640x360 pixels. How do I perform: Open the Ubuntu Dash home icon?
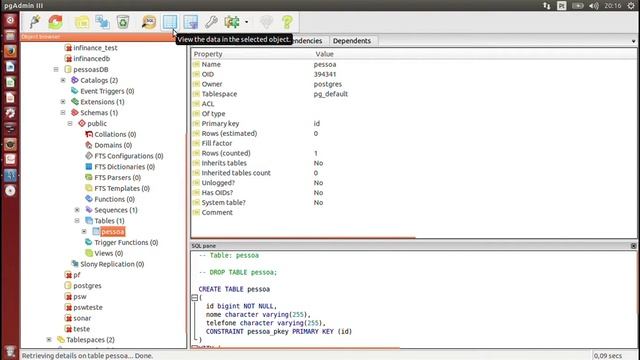click(x=10, y=20)
